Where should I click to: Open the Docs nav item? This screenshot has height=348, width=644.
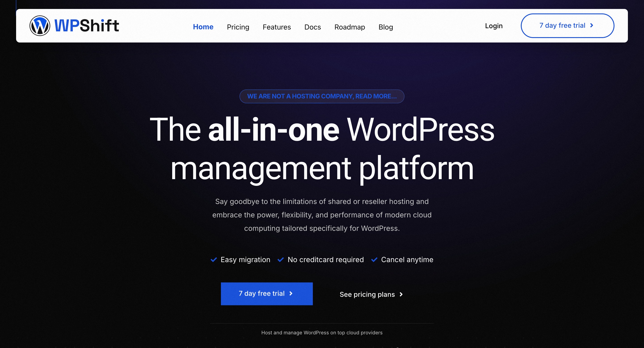pos(313,27)
